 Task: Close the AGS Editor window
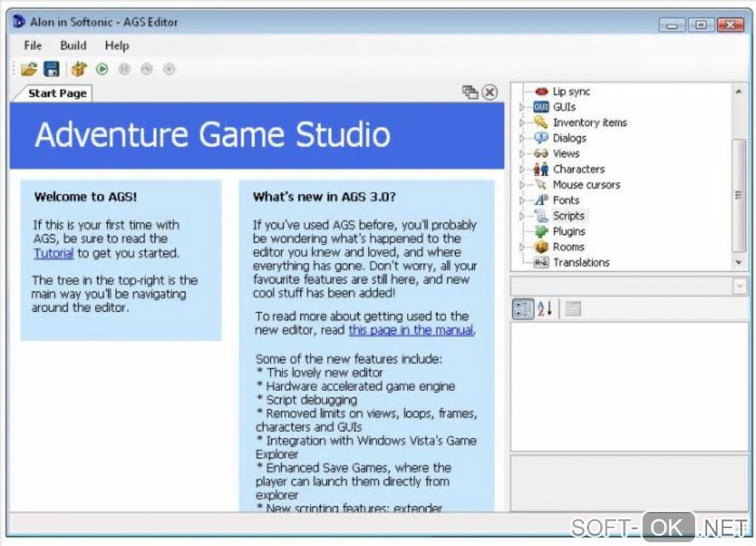click(x=731, y=24)
